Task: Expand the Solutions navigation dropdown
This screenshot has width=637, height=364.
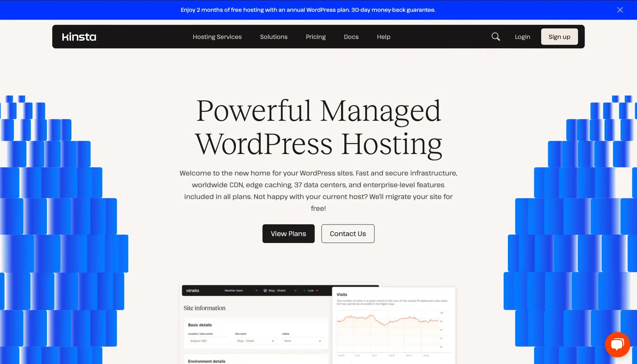Action: coord(273,36)
